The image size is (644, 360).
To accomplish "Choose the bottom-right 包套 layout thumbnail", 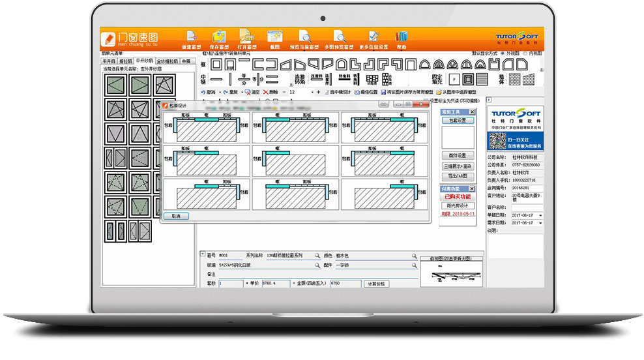I will (385, 194).
